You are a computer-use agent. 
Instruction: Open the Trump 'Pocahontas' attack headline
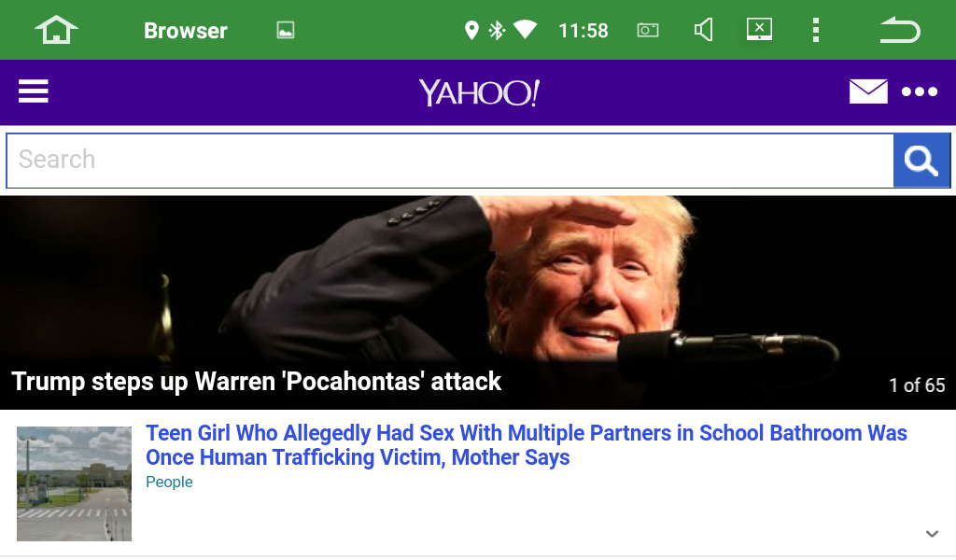coord(257,382)
